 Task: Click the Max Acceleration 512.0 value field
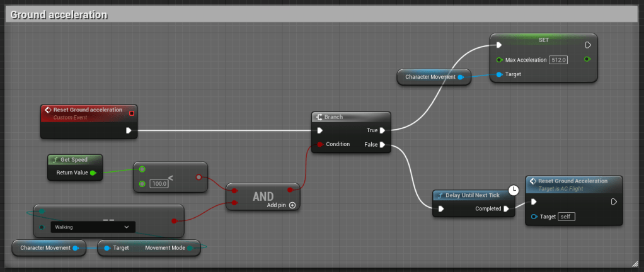(558, 60)
